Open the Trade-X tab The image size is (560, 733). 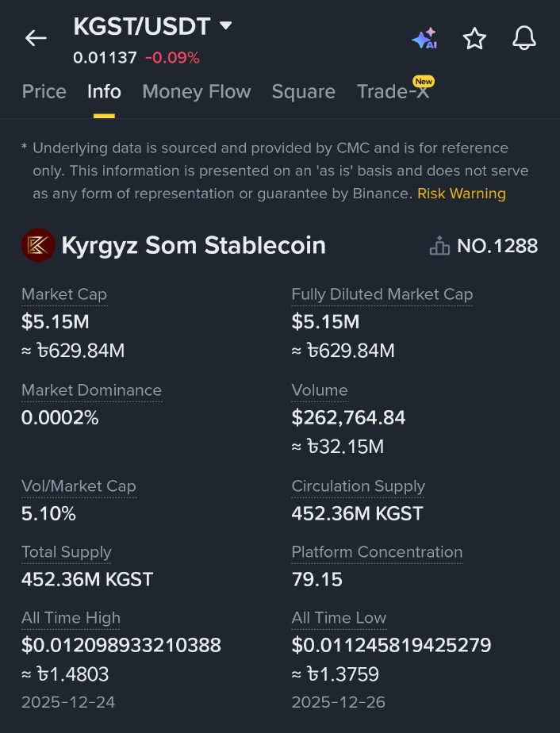pyautogui.click(x=393, y=92)
